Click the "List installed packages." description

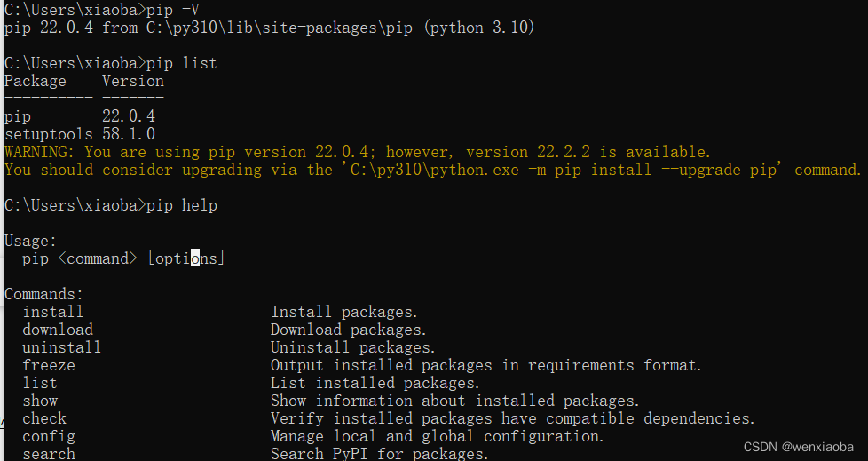(x=375, y=383)
